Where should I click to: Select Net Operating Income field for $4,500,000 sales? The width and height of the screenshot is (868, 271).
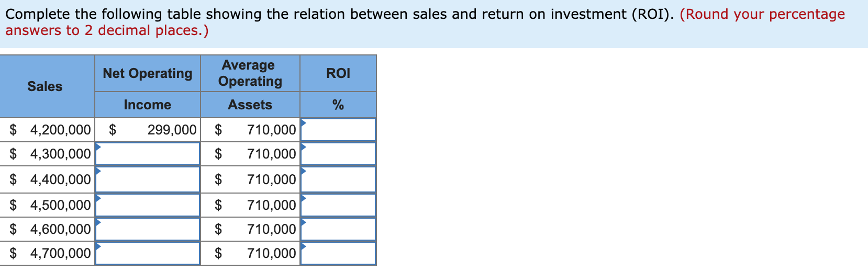[x=148, y=205]
